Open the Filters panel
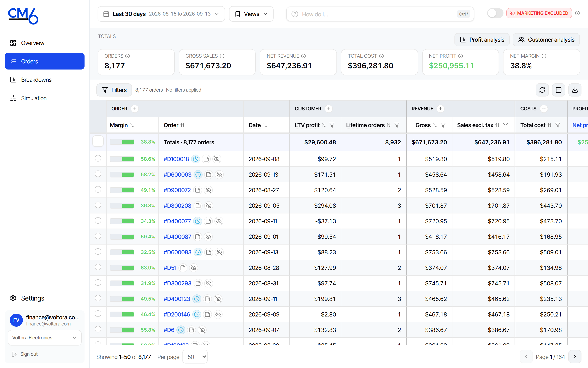 tap(114, 90)
